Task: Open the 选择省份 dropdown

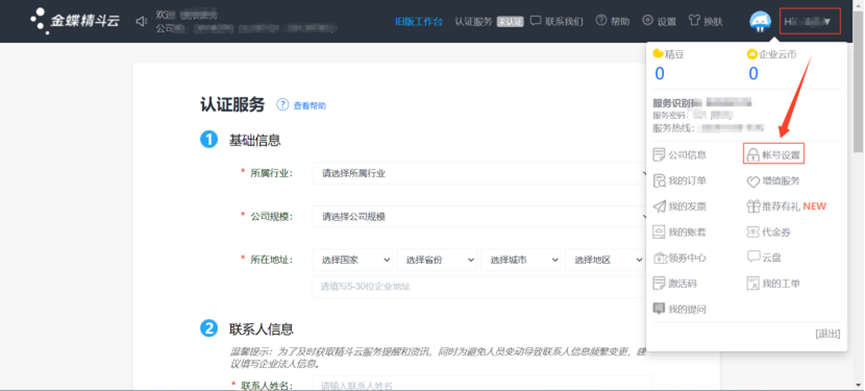Action: [x=437, y=260]
